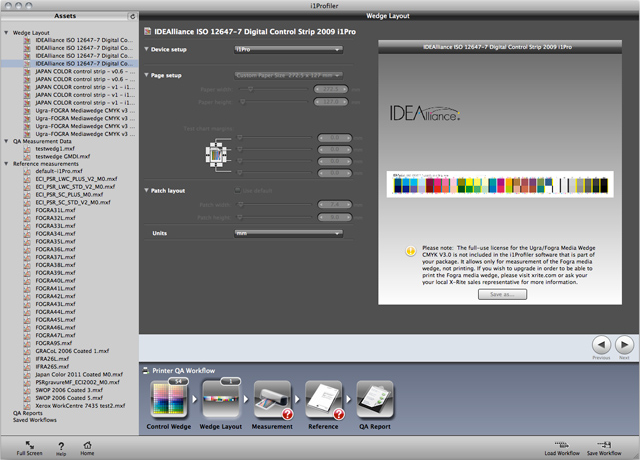Click the Home icon
This screenshot has width=641, height=464.
coord(88,443)
